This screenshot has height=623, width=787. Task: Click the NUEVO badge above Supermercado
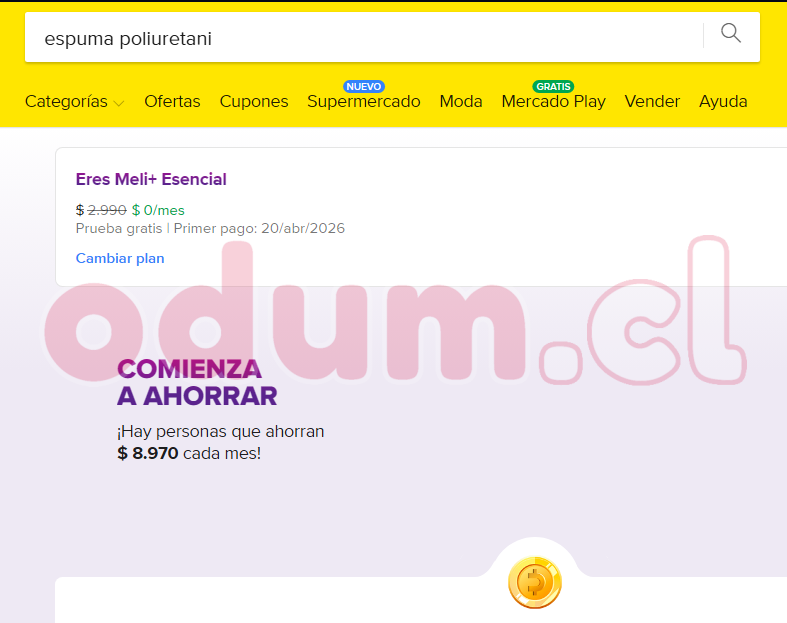point(364,86)
